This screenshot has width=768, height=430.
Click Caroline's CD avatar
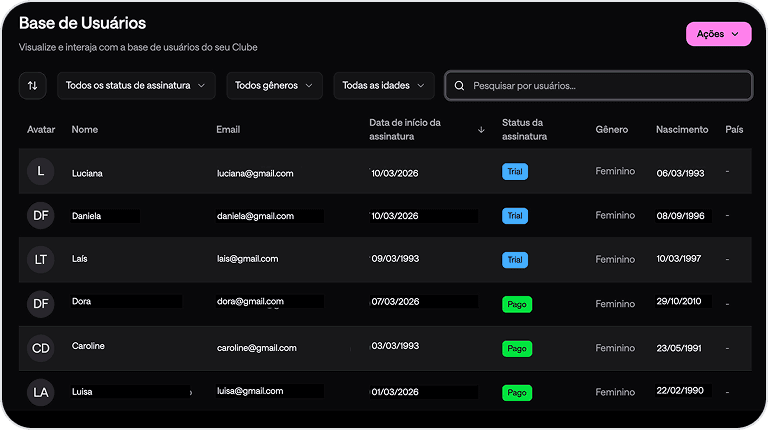(x=40, y=348)
